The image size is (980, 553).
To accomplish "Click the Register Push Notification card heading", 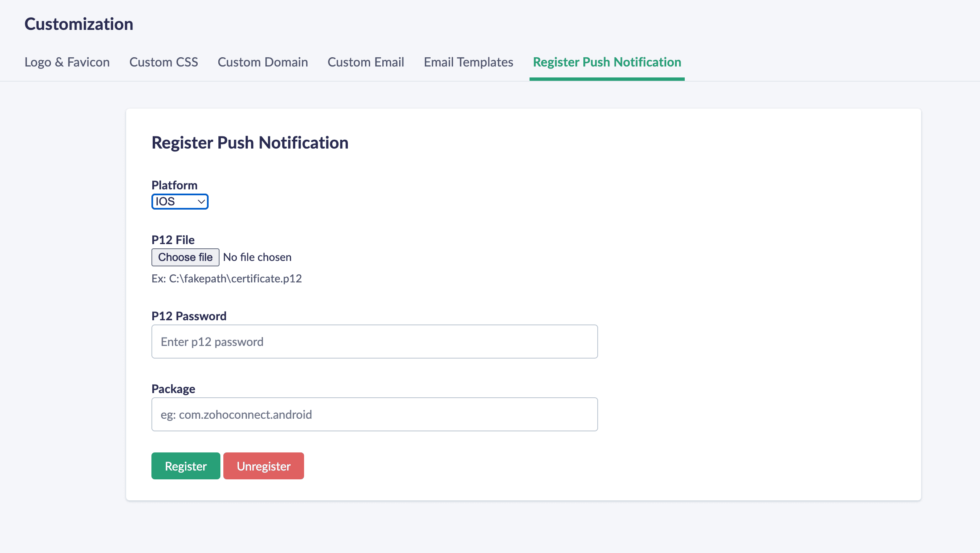I will point(250,143).
